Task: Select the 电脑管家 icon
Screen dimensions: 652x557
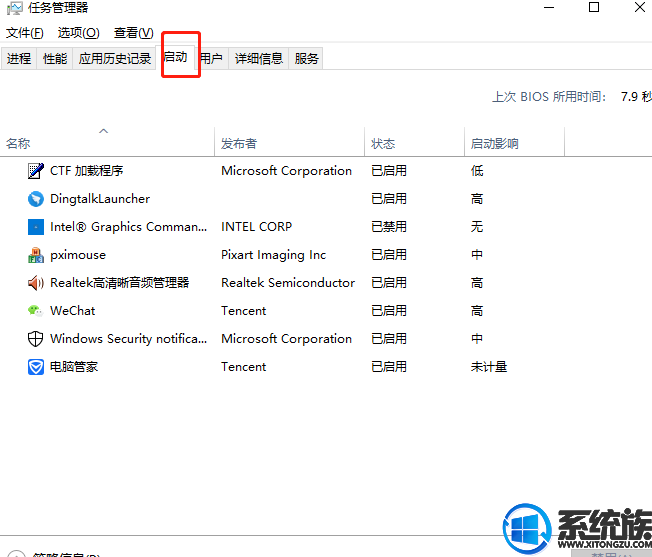Action: tap(36, 367)
